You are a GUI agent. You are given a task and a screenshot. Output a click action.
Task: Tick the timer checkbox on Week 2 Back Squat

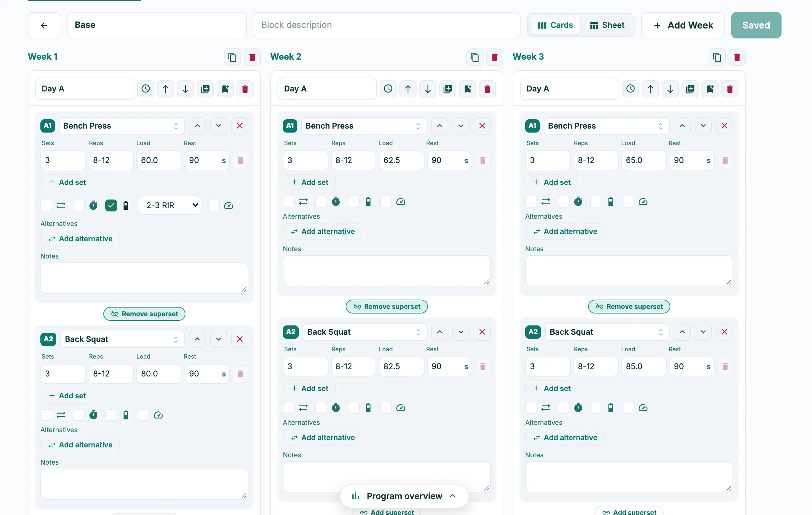click(x=321, y=408)
